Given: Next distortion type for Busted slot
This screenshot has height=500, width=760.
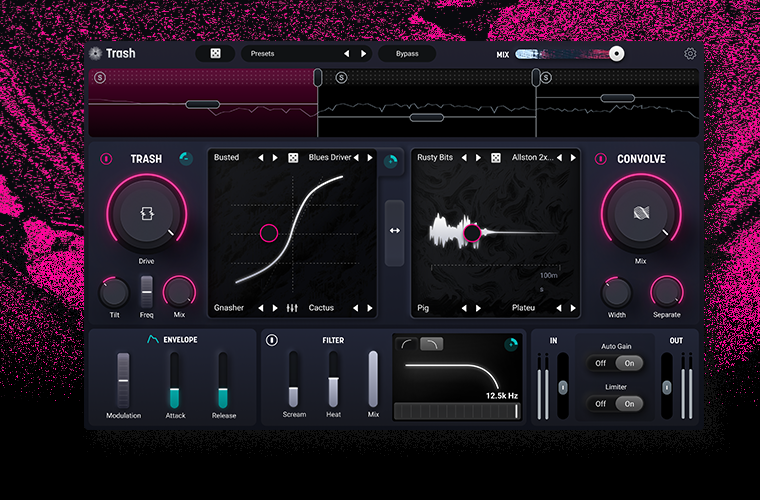Looking at the screenshot, I should pyautogui.click(x=275, y=158).
